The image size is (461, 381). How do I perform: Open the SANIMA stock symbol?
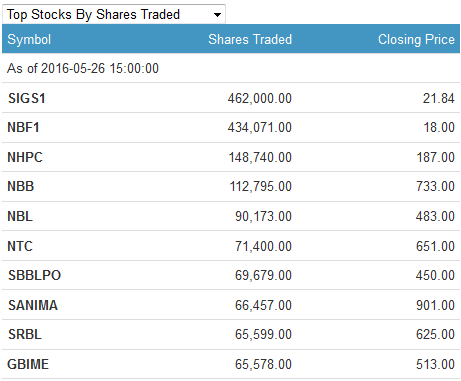point(33,305)
